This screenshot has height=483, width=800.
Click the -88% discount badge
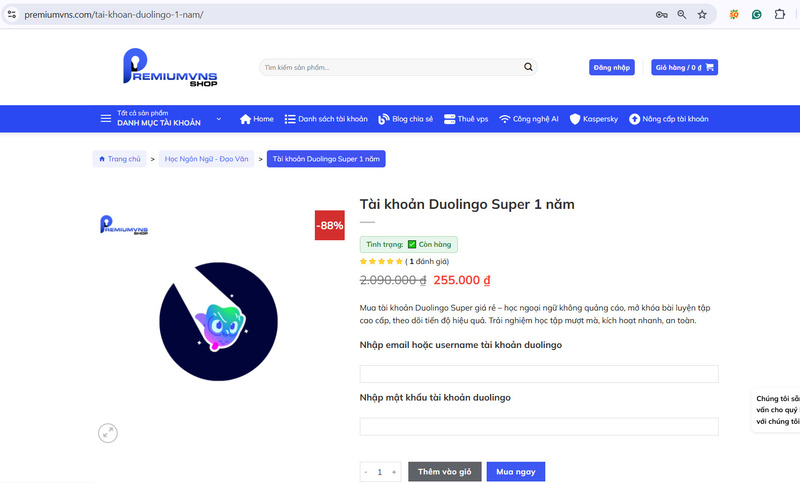coord(330,225)
